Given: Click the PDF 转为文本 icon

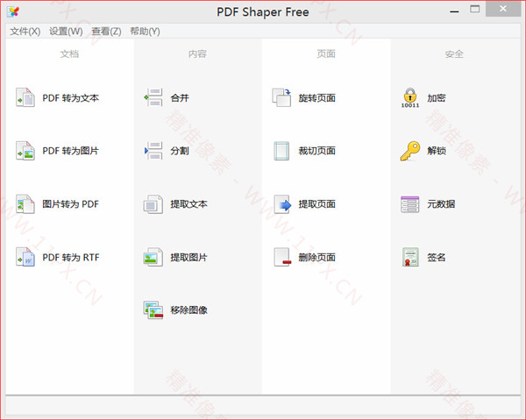Looking at the screenshot, I should tap(25, 97).
